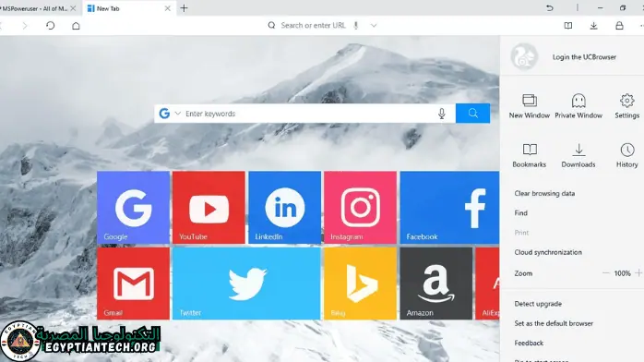
Task: Select Clear browsing data
Action: pyautogui.click(x=544, y=193)
